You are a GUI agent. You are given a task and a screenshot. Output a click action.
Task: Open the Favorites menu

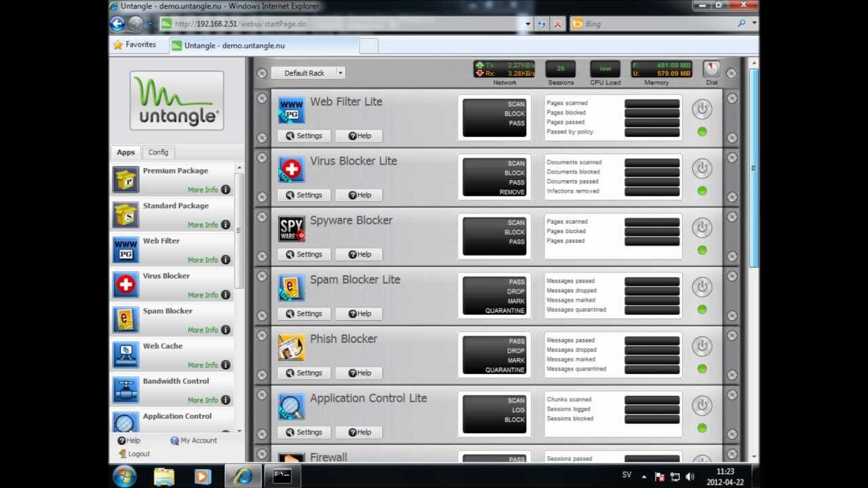click(x=134, y=45)
